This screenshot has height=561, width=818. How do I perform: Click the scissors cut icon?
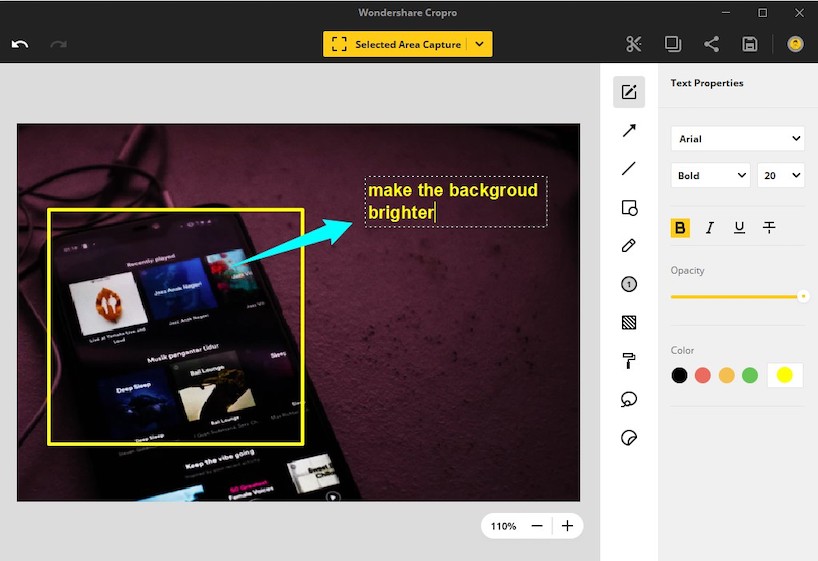(x=633, y=44)
